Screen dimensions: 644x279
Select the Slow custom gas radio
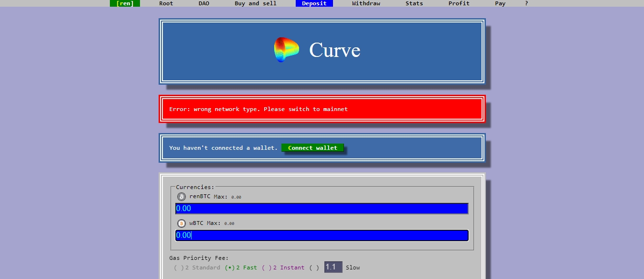pyautogui.click(x=314, y=268)
